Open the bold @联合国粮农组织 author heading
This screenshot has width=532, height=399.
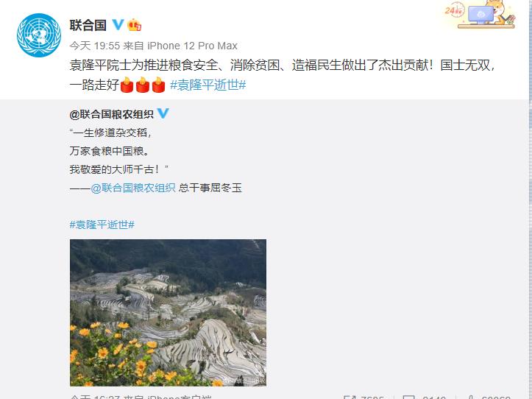point(111,114)
